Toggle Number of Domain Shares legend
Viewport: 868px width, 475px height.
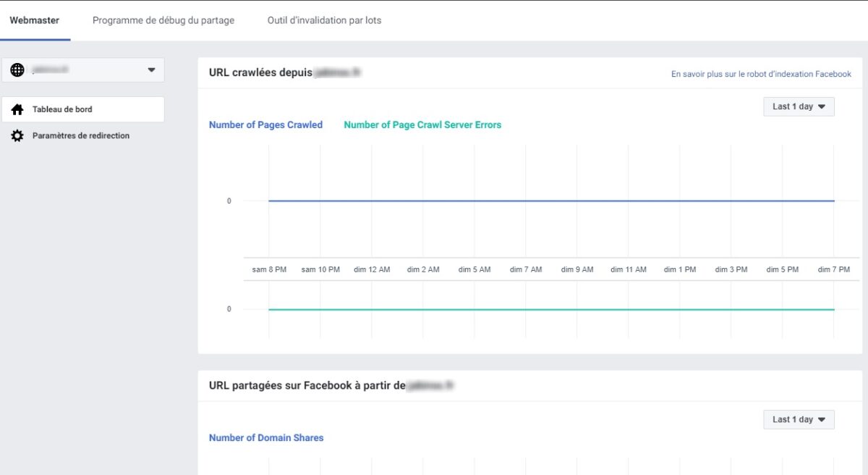click(266, 437)
